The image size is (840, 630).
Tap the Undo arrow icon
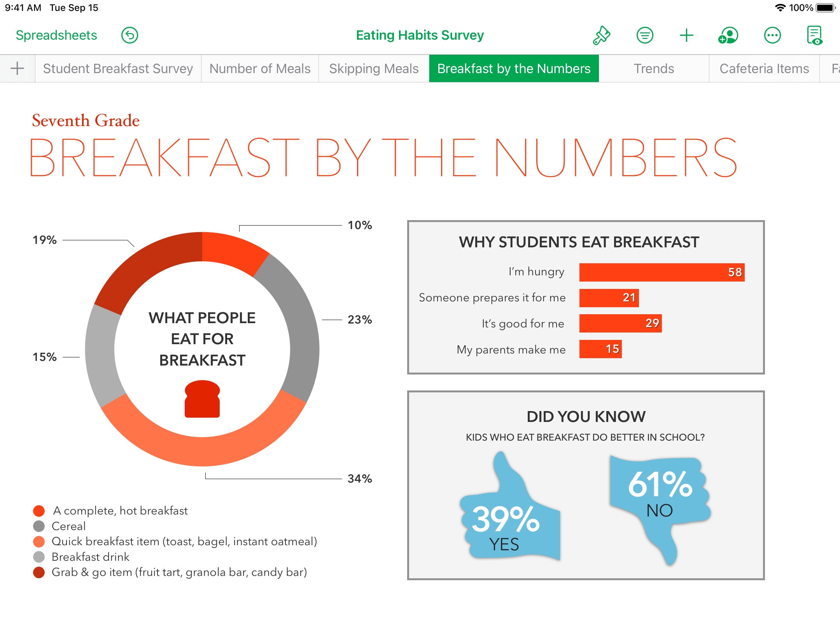(129, 35)
